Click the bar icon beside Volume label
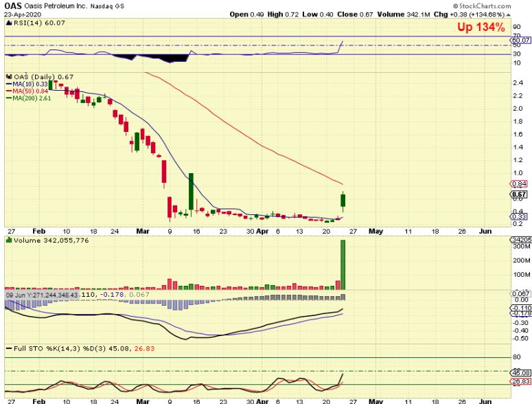The width and height of the screenshot is (532, 404). coord(9,240)
